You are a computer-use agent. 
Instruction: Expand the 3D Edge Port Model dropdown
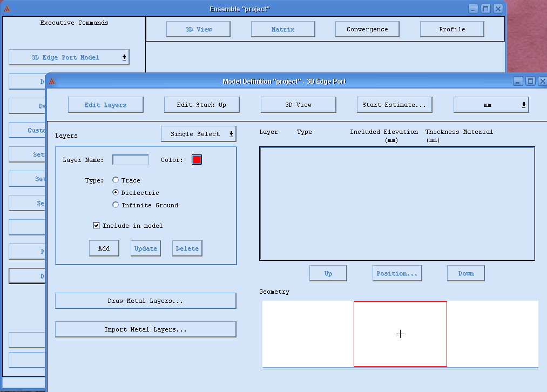[x=69, y=57]
